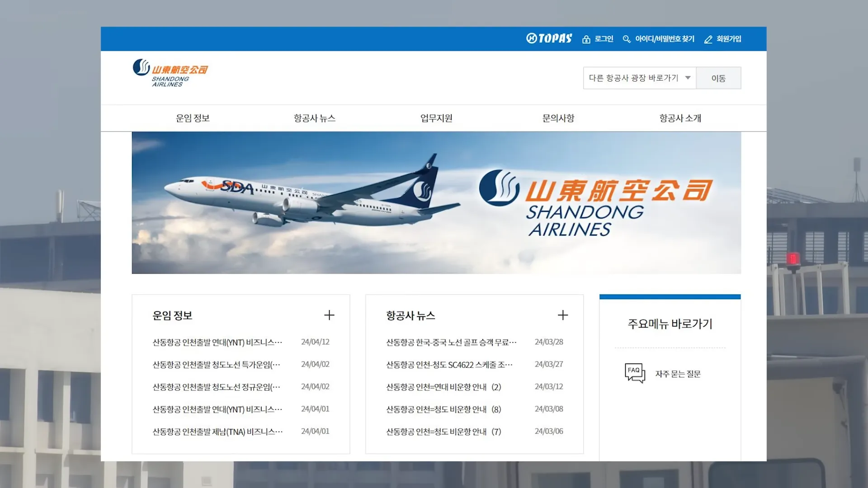The image size is (868, 488).
Task: Open the 운임 정보 menu
Action: (193, 118)
